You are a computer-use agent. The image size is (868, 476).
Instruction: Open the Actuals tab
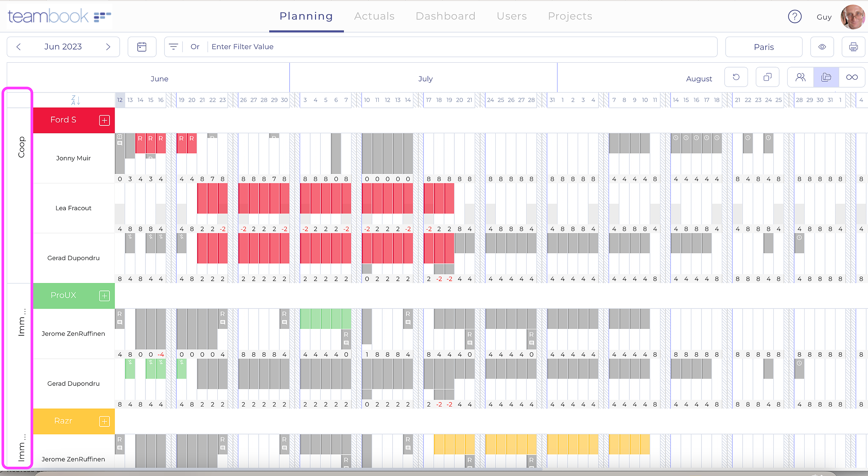click(374, 16)
